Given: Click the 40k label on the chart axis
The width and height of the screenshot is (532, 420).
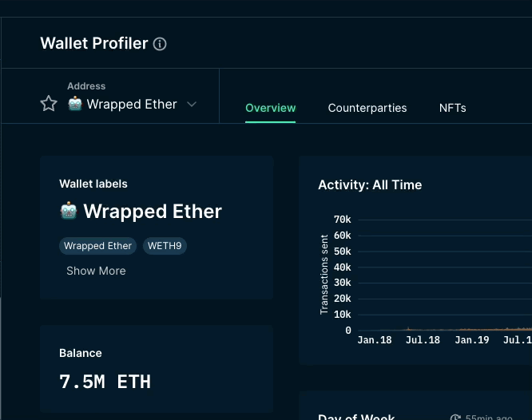Looking at the screenshot, I should [x=343, y=267].
